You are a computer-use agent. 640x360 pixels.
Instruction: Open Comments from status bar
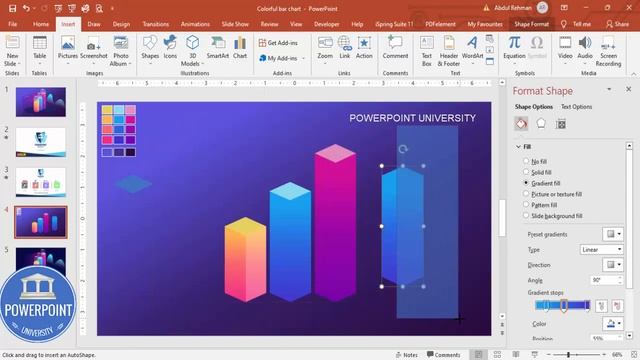[443, 355]
